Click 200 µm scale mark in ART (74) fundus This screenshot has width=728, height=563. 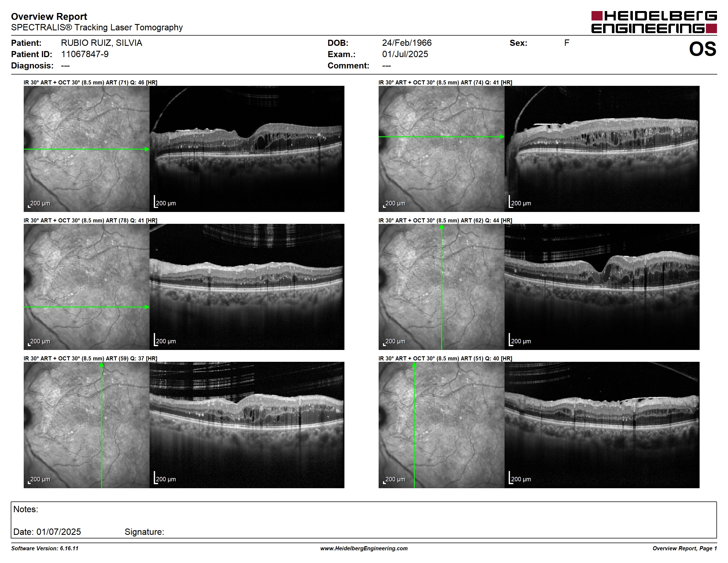click(x=394, y=203)
